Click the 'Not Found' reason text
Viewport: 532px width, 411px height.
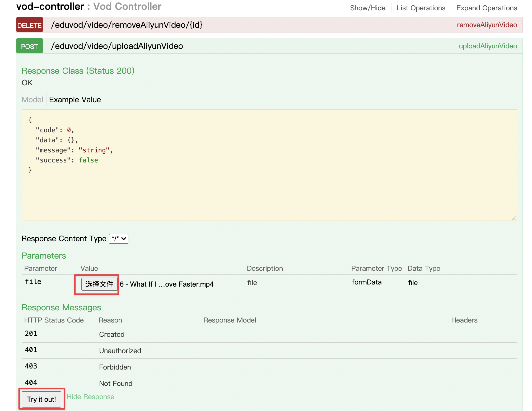[116, 384]
